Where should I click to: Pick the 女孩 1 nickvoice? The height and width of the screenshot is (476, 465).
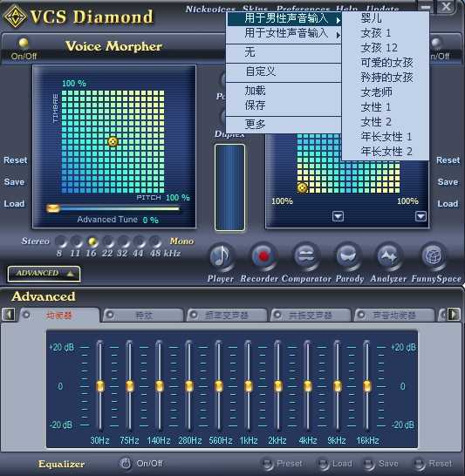[x=385, y=33]
